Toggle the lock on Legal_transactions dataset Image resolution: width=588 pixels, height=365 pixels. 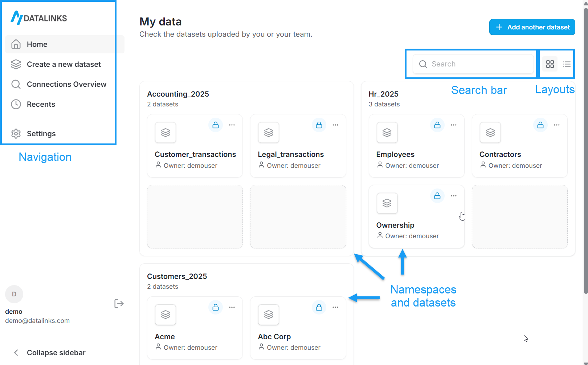tap(319, 125)
